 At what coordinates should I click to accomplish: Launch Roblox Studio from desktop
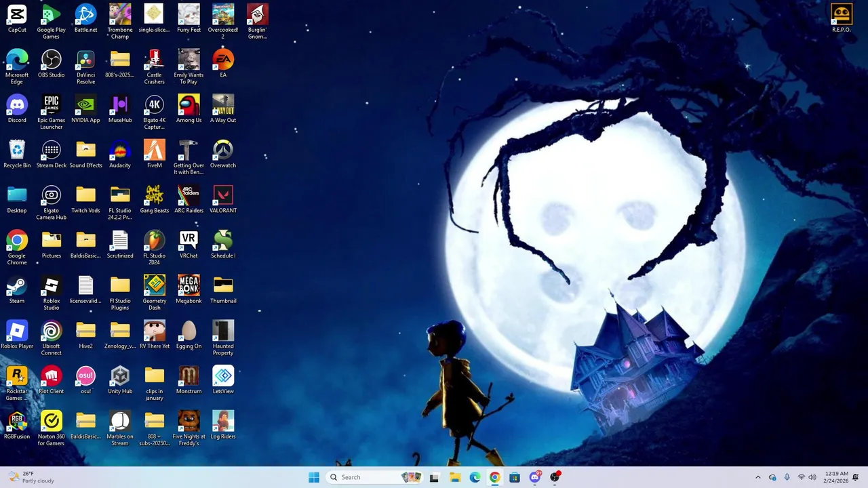(51, 293)
